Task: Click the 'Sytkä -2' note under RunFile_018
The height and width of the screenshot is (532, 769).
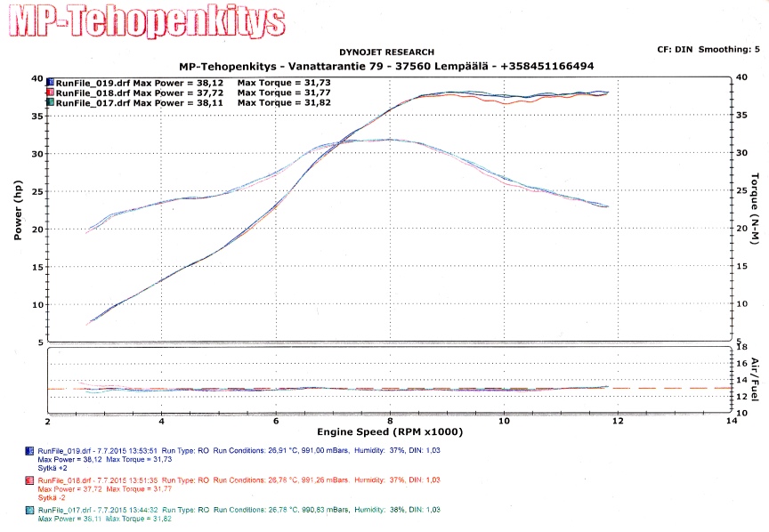Action: click(52, 496)
